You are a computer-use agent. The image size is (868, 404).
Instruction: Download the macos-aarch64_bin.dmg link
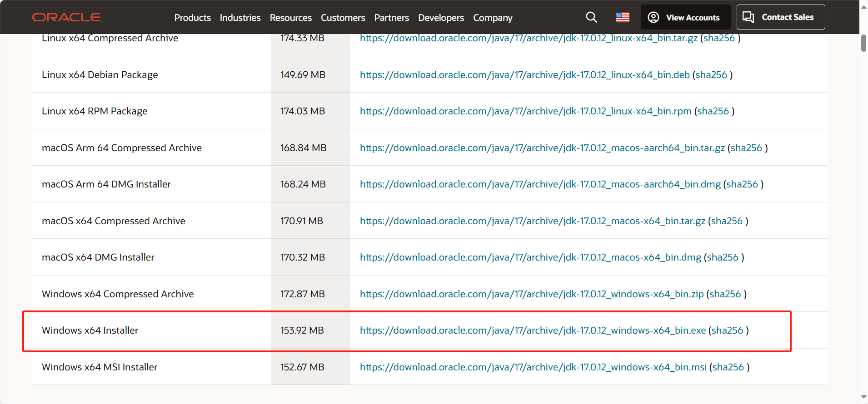point(540,184)
